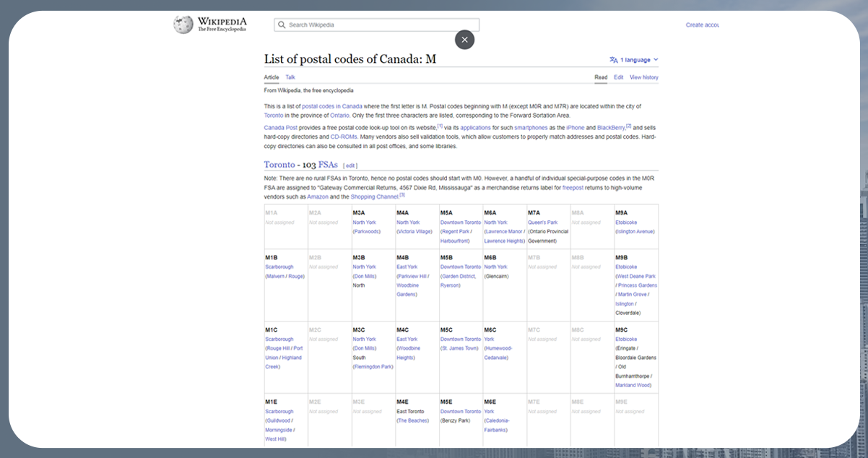Type in the Search Wikipedia field
The height and width of the screenshot is (458, 868).
[379, 25]
